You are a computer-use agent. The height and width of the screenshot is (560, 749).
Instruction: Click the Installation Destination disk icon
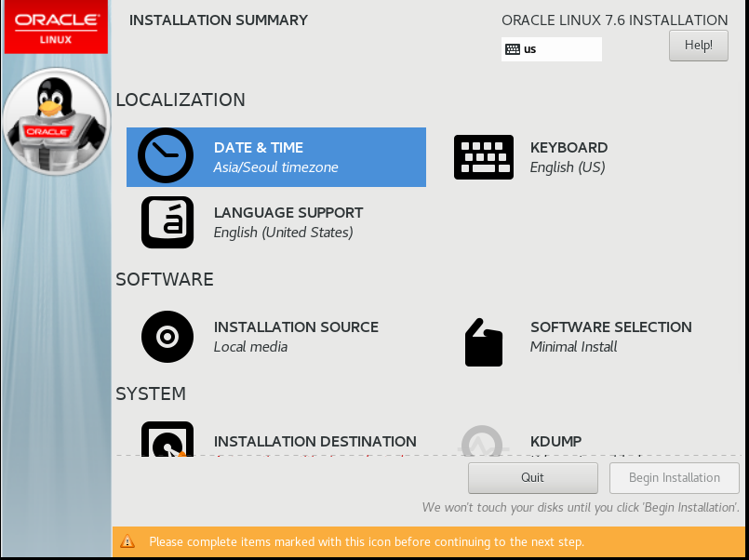(x=167, y=439)
